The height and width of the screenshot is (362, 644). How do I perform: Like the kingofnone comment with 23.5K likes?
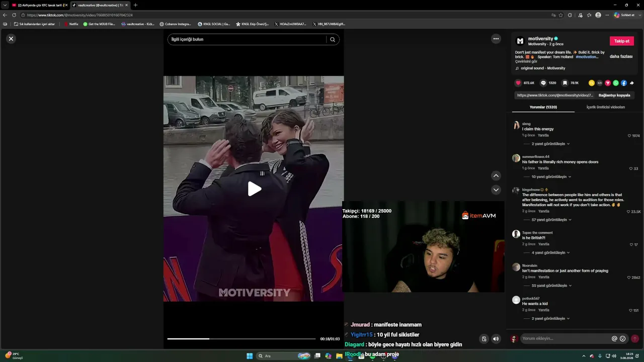[628, 212]
